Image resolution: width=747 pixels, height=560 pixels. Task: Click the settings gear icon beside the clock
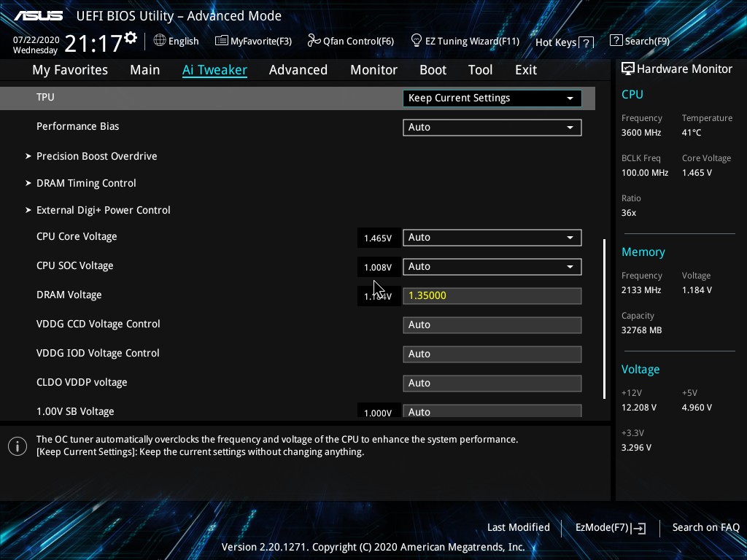(x=131, y=37)
